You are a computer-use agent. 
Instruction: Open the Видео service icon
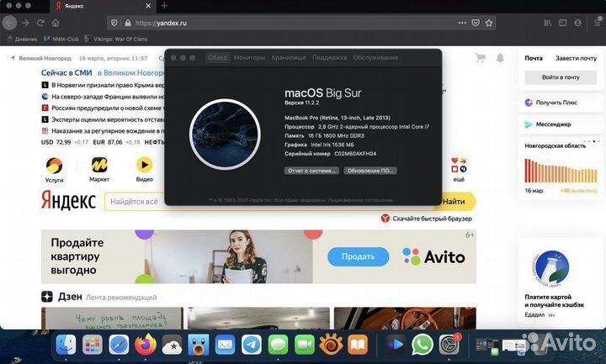click(x=145, y=170)
